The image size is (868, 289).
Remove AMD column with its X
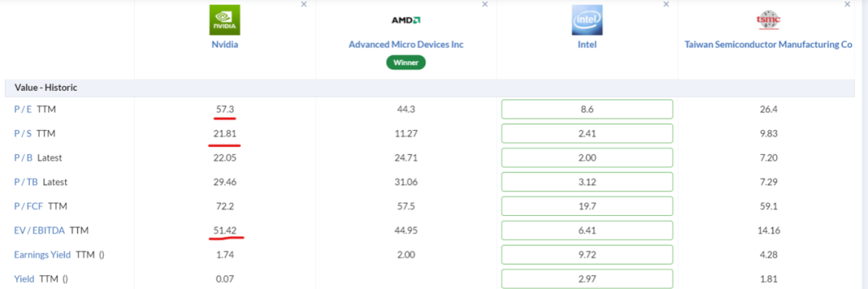tap(485, 5)
